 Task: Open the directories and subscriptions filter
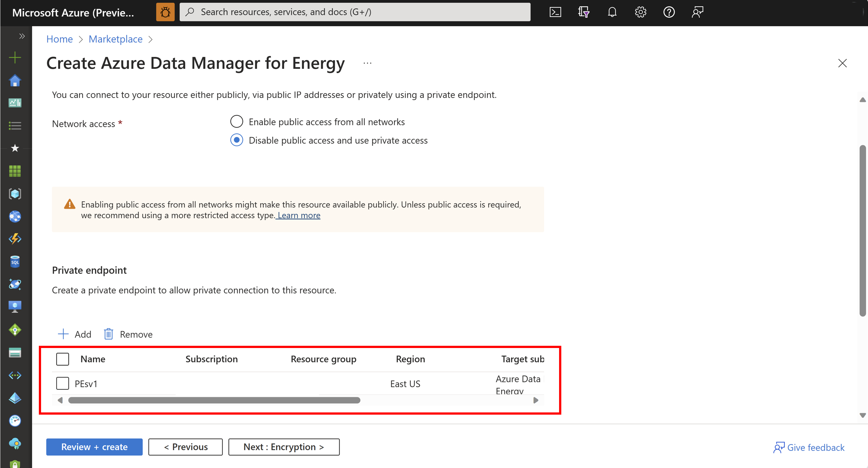click(583, 12)
